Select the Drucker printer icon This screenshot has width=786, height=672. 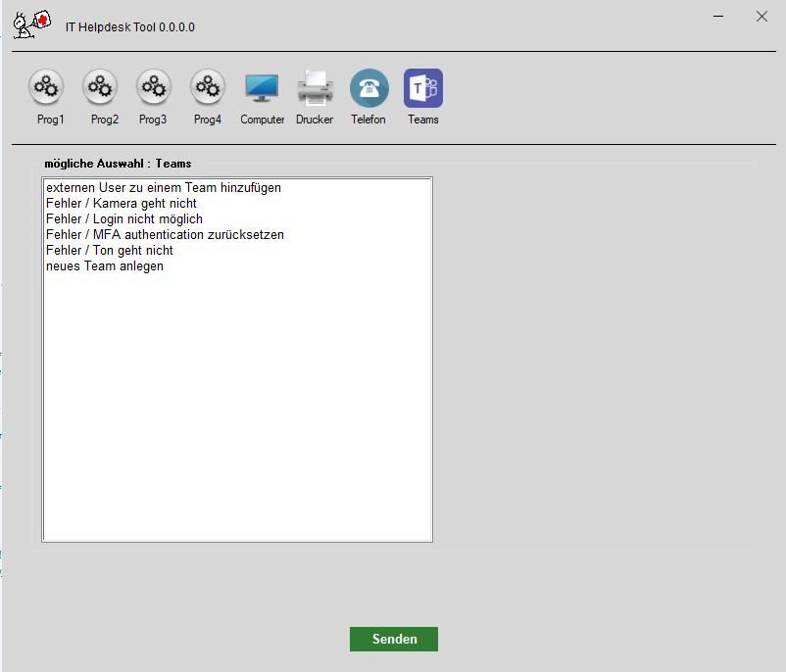[315, 87]
